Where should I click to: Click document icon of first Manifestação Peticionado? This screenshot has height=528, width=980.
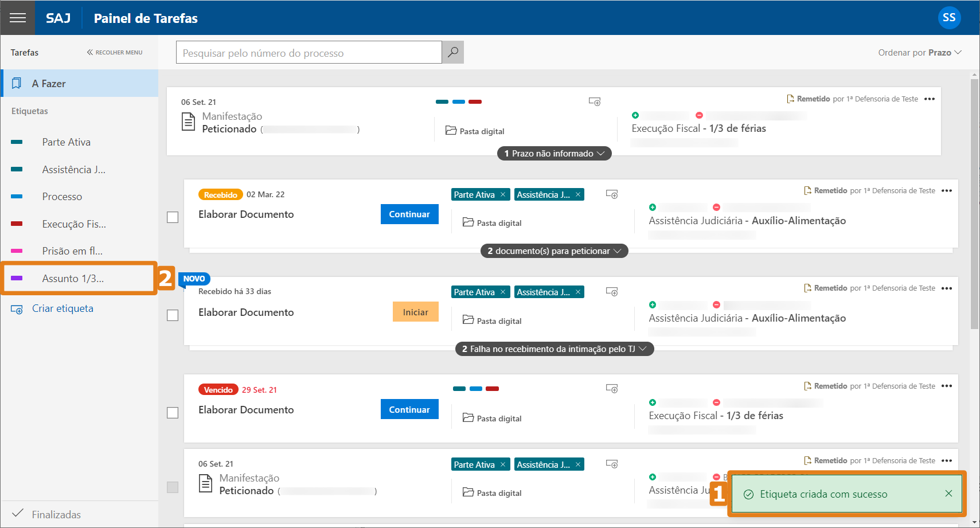click(188, 122)
